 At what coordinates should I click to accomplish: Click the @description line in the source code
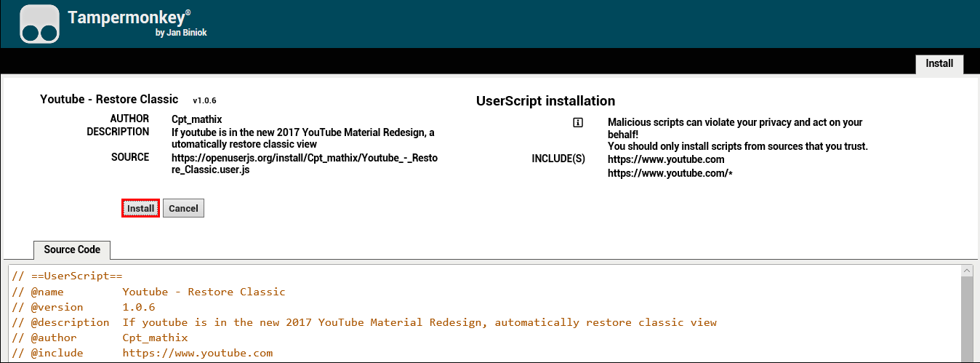coord(365,322)
